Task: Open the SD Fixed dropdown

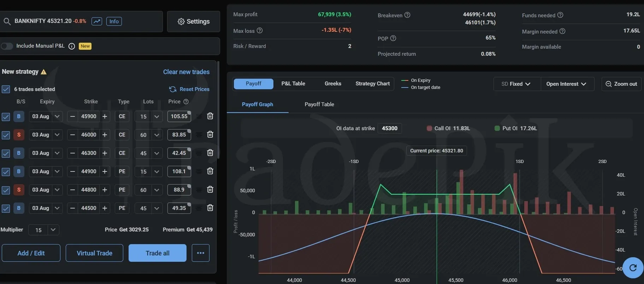Action: point(517,84)
